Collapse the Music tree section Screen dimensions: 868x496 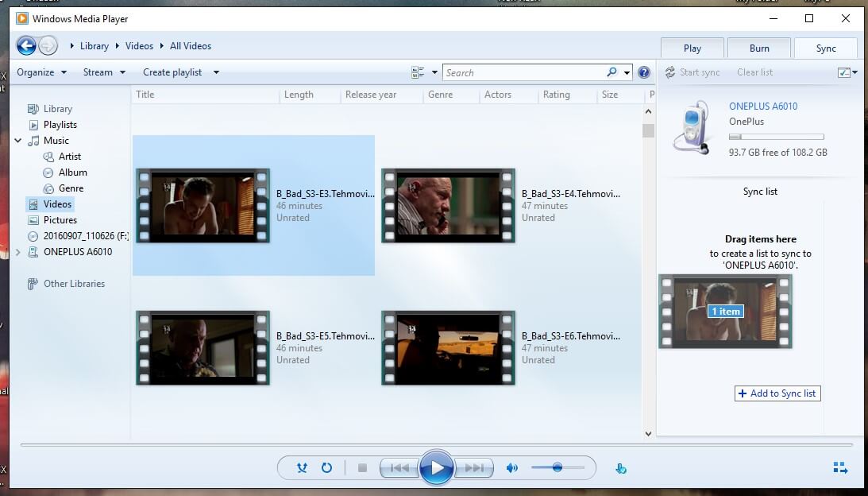[17, 141]
